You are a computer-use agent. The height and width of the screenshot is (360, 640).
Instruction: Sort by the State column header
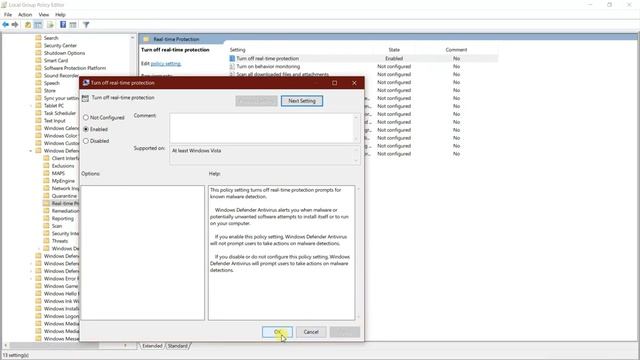tap(394, 50)
